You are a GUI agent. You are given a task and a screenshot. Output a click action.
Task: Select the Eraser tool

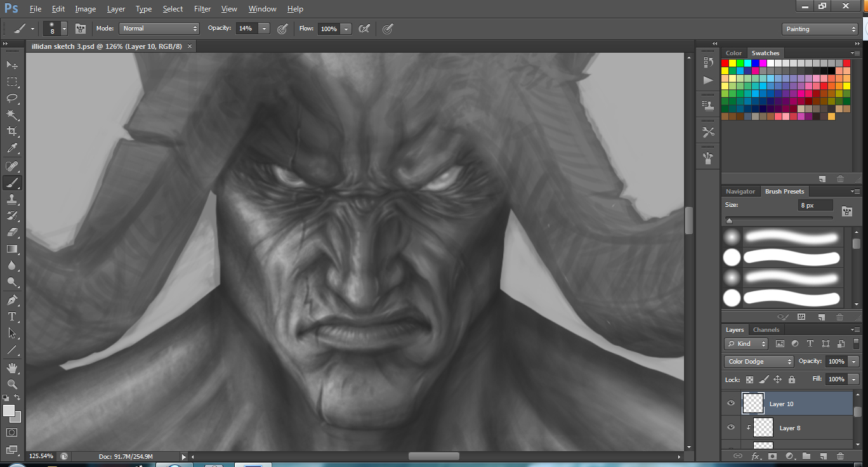tap(12, 232)
